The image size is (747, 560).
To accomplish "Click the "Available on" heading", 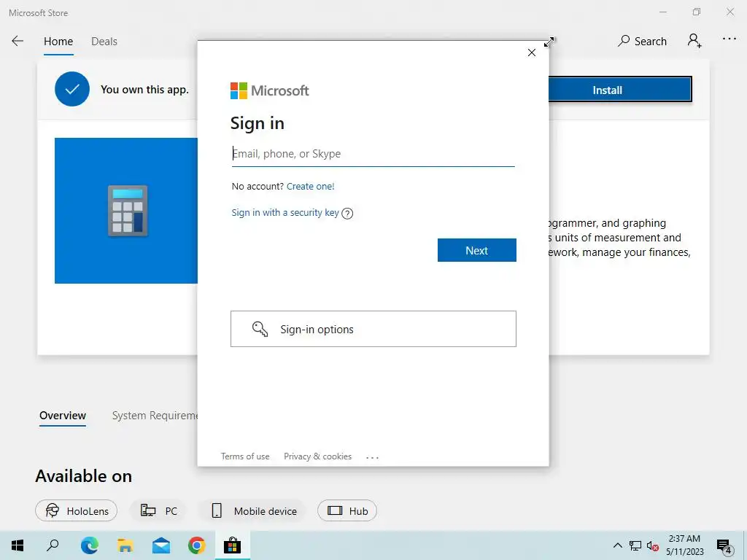I will click(x=84, y=475).
